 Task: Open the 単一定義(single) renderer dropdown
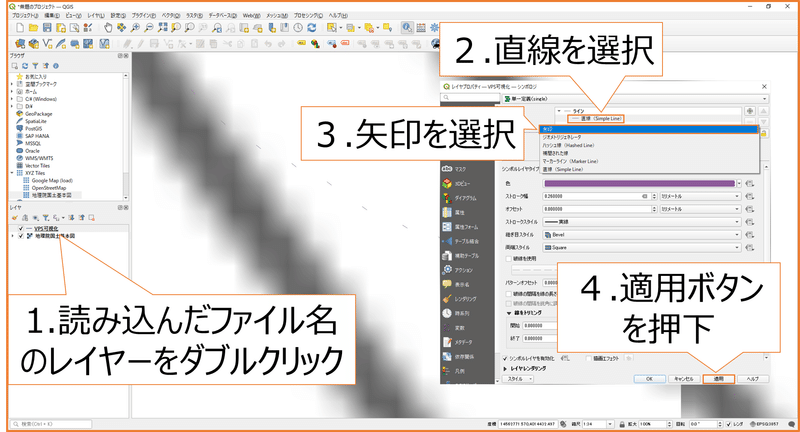tap(635, 98)
